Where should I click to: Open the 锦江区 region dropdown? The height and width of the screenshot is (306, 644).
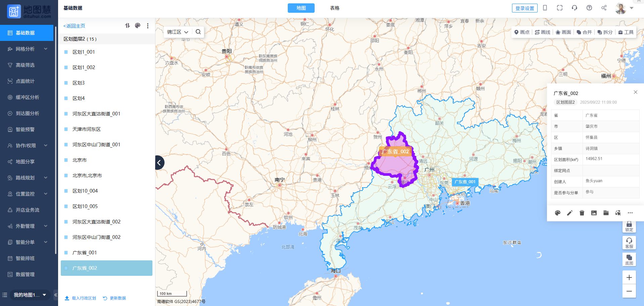pos(178,32)
